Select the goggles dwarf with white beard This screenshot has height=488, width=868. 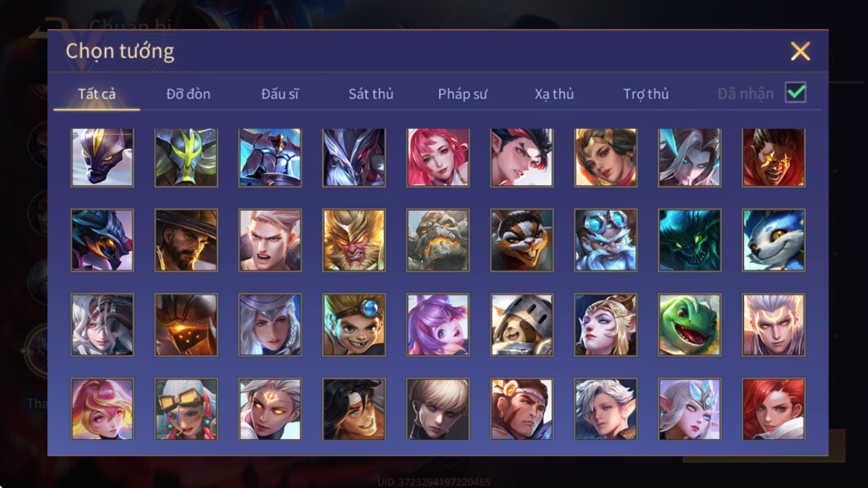click(x=605, y=240)
